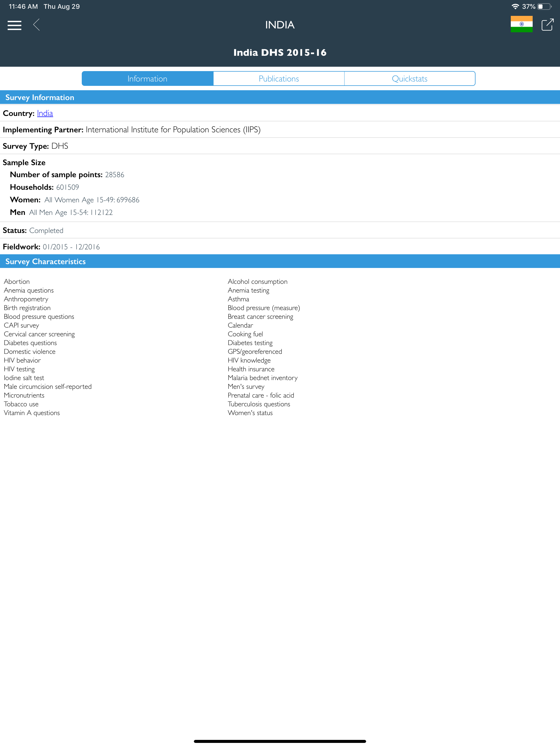Tap the HIV knowledge item
This screenshot has width=560, height=747.
coord(249,360)
